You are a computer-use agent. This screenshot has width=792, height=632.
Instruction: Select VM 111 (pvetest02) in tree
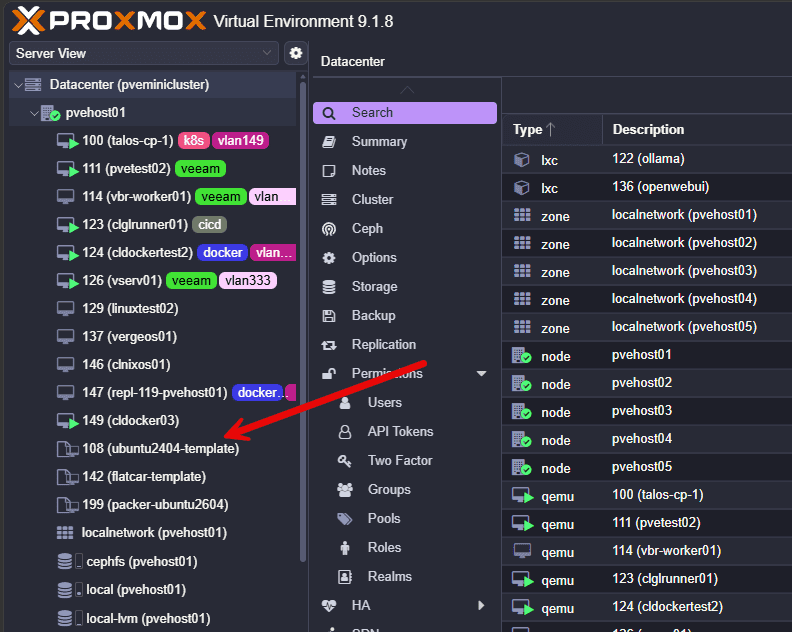click(126, 169)
